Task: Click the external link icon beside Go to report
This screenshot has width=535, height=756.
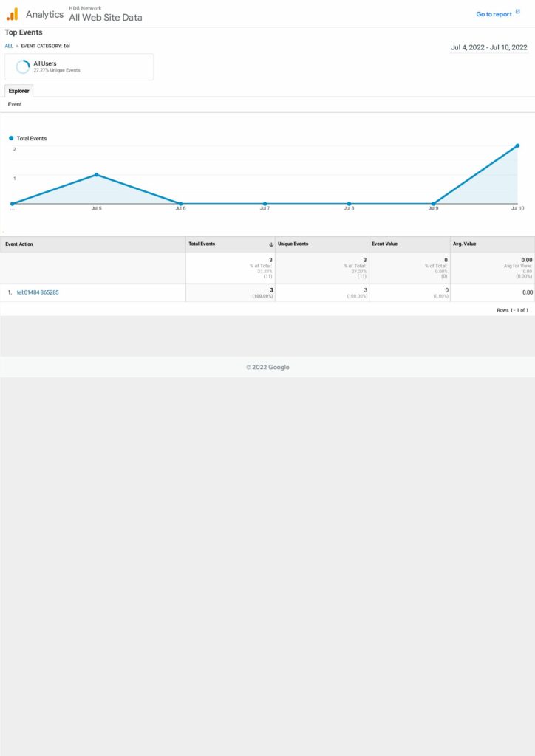Action: (x=517, y=13)
